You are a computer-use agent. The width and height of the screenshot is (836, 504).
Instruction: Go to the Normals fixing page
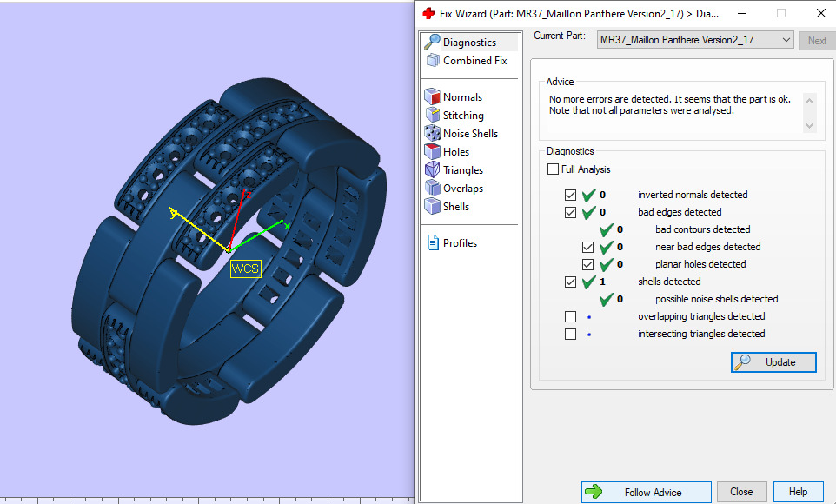click(x=463, y=97)
